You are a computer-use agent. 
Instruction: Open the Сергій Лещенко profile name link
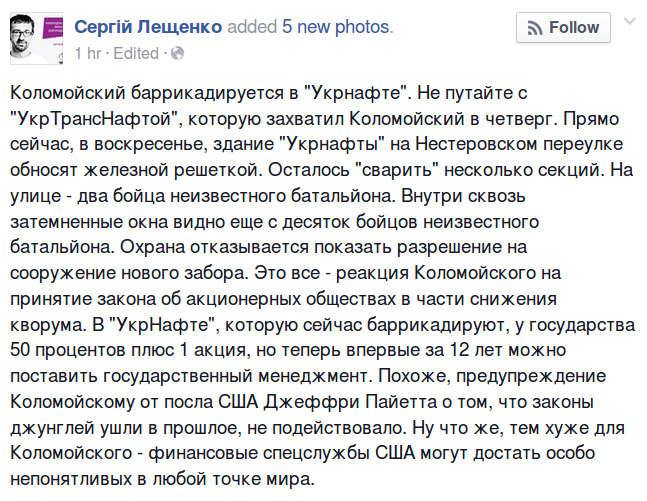(x=148, y=27)
